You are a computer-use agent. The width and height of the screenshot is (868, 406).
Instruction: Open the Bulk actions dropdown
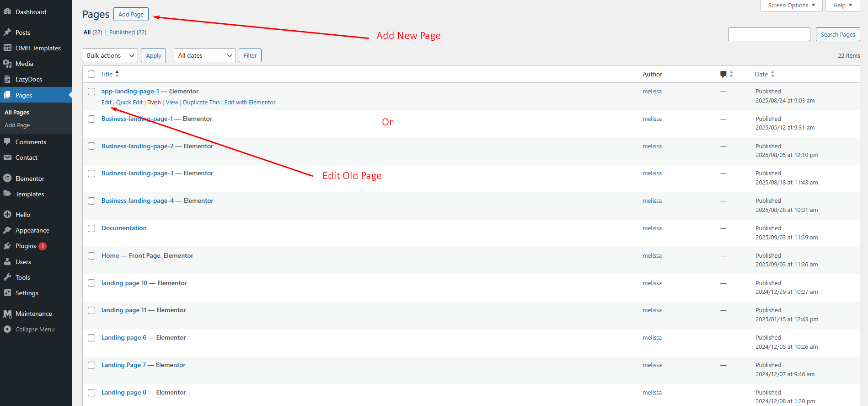coord(110,55)
